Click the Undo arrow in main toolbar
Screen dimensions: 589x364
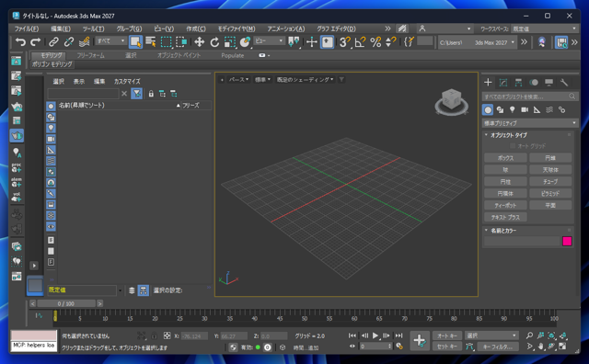click(20, 41)
